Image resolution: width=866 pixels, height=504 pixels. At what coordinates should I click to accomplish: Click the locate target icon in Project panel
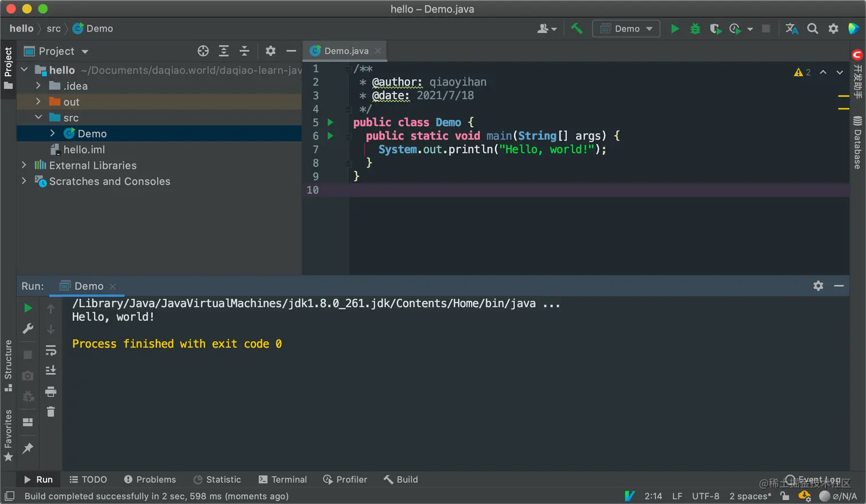point(203,51)
